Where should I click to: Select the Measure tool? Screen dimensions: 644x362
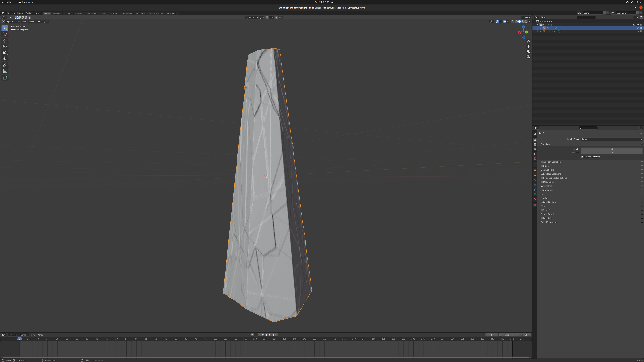click(5, 71)
